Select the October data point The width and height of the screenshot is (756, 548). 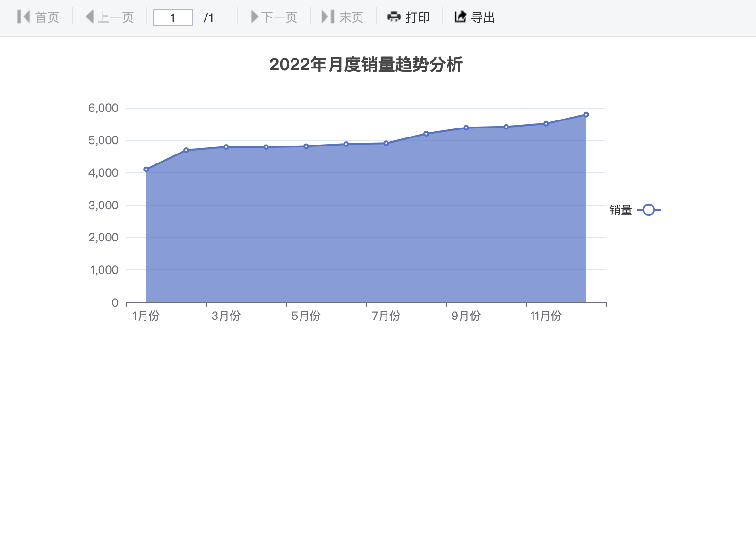(506, 127)
